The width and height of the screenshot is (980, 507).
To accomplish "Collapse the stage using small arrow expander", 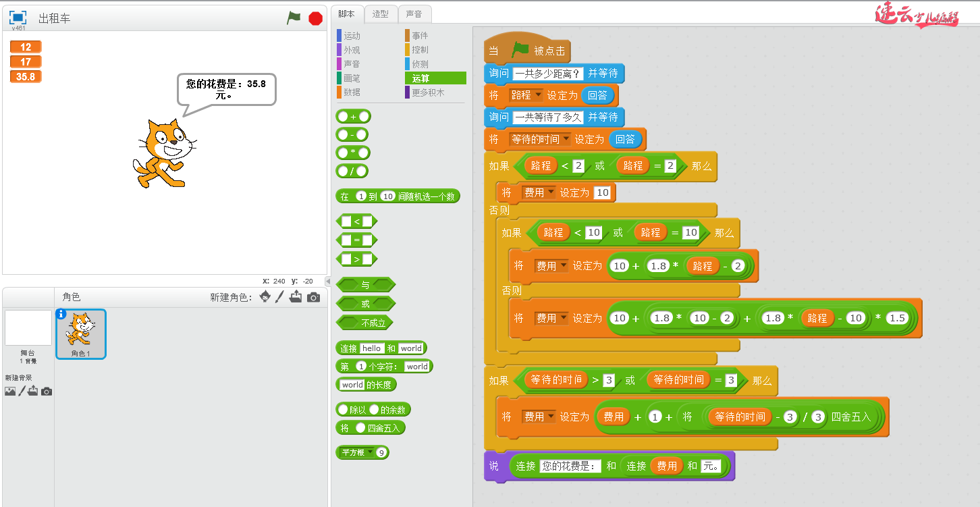I will coord(328,281).
